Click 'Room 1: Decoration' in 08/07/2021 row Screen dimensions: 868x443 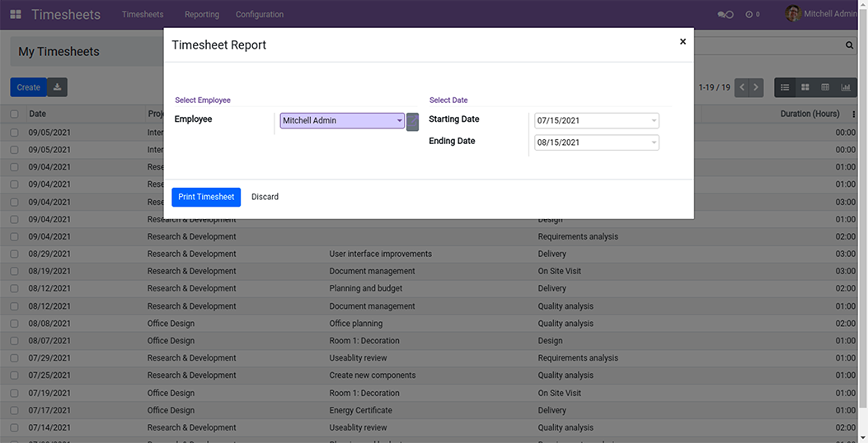click(x=364, y=341)
